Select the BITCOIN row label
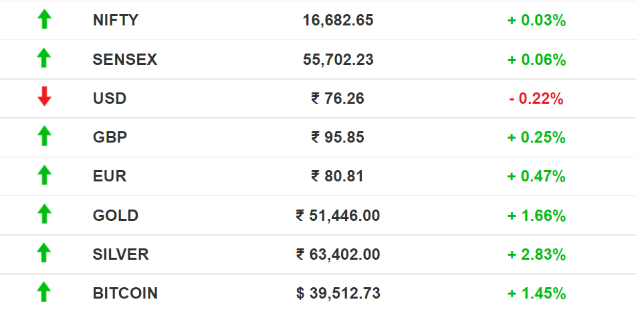Viewport: 644px width, 318px height. pyautogui.click(x=125, y=293)
